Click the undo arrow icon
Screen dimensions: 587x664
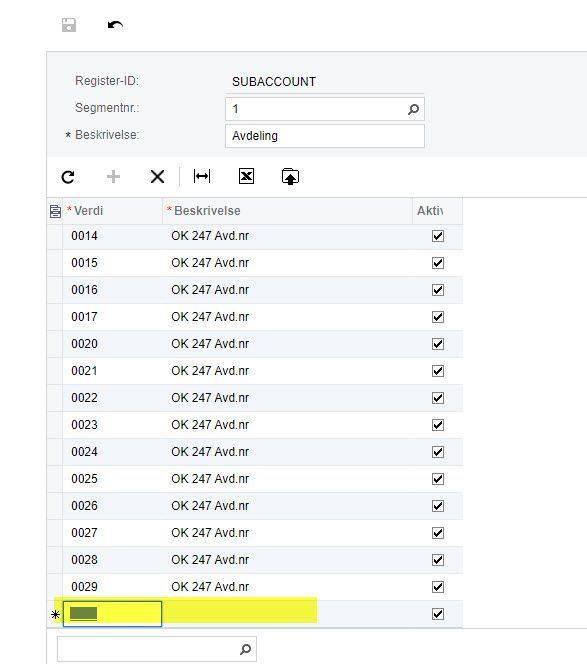[x=115, y=25]
